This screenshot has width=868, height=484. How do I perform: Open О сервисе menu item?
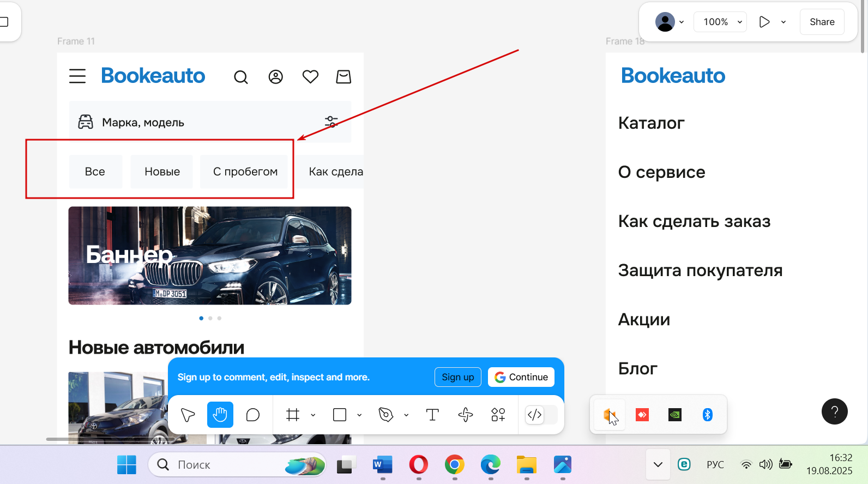(x=661, y=172)
